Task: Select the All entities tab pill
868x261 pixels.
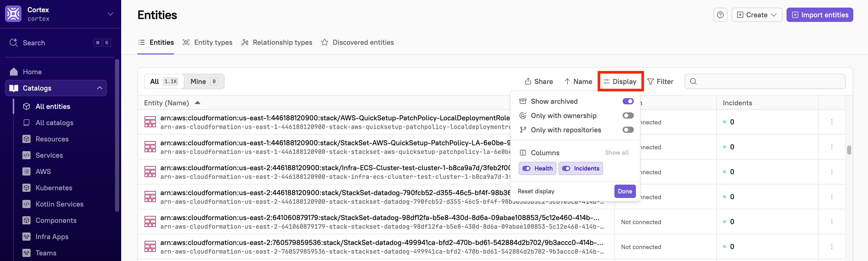Action: coord(164,81)
